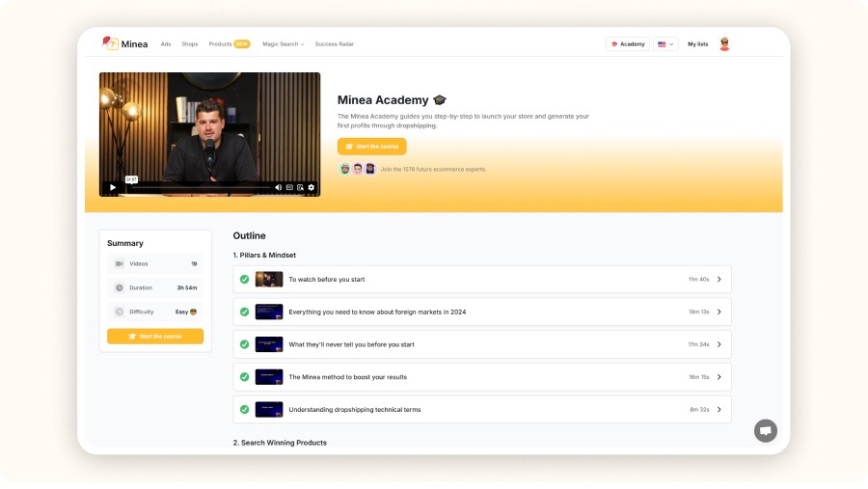The width and height of the screenshot is (868, 489).
Task: Open Magic Search dropdown menu
Action: coord(284,43)
